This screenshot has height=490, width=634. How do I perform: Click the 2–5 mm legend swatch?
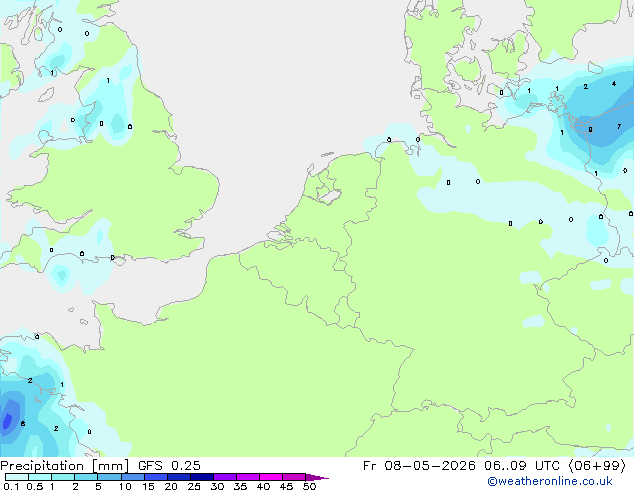86,477
